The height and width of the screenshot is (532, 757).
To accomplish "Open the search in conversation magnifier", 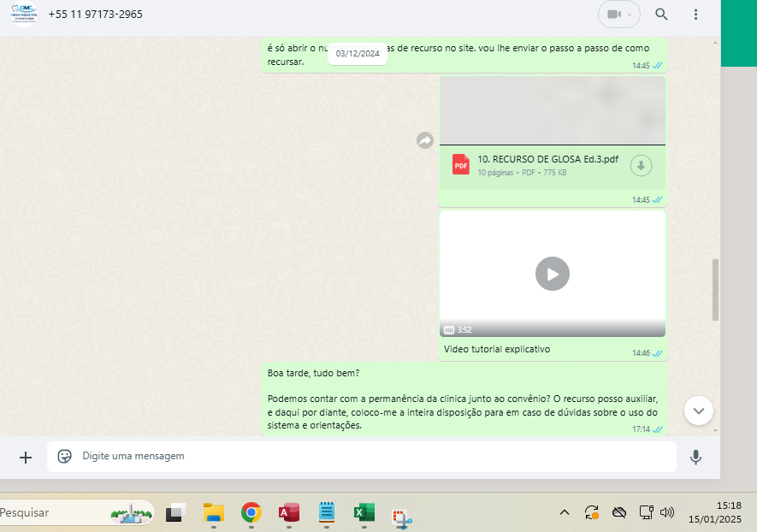I will 661,15.
